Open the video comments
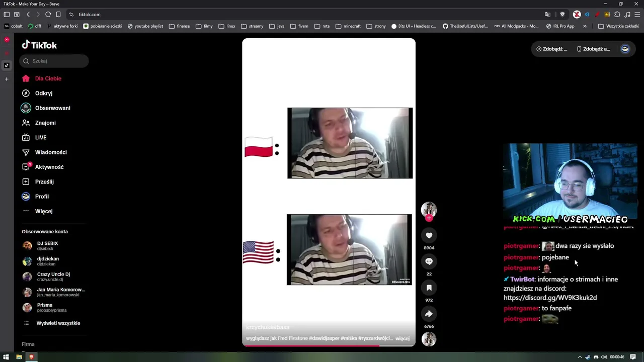Screen dimensions: 644x362 [x=429, y=261]
